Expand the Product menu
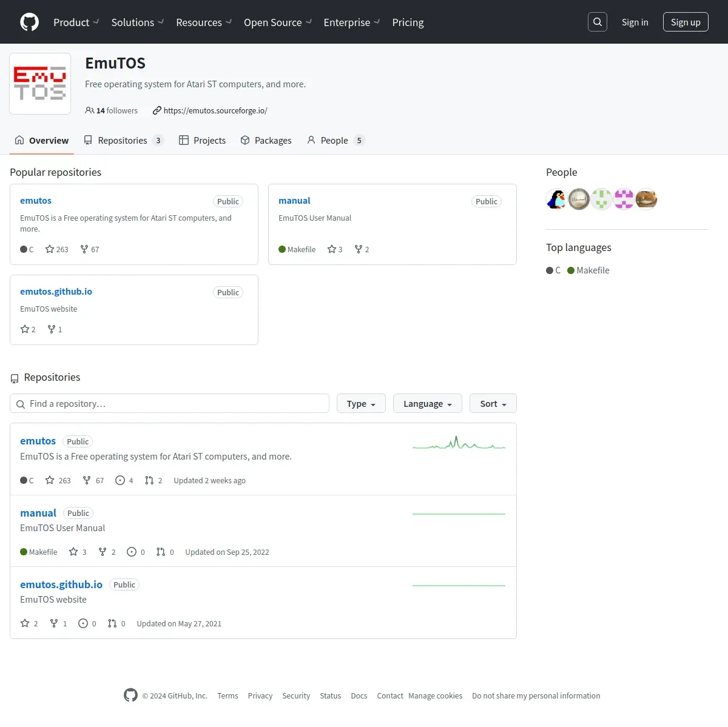728x727 pixels. point(76,22)
